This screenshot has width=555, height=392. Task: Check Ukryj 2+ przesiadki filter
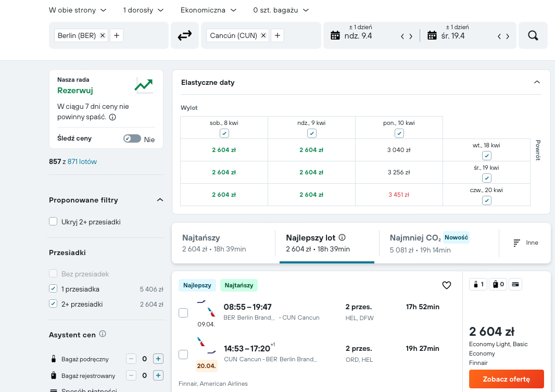click(53, 221)
